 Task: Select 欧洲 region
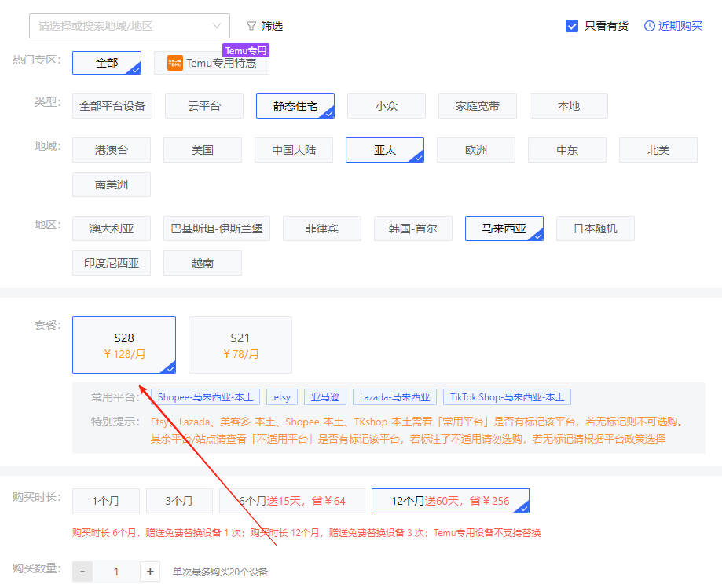point(476,150)
